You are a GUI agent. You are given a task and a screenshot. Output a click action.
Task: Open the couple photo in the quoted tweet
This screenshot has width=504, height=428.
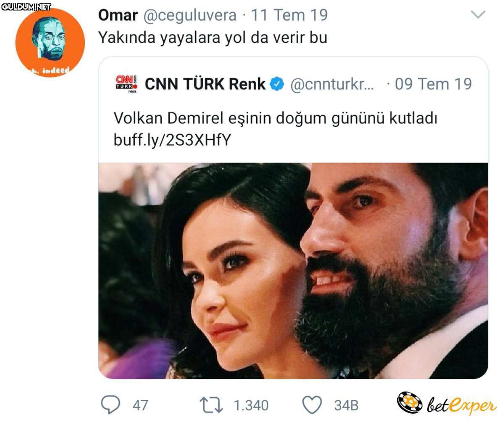coord(293,271)
